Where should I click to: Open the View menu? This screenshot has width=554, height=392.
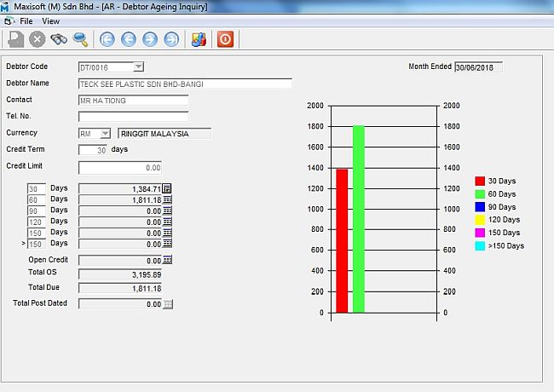click(51, 20)
